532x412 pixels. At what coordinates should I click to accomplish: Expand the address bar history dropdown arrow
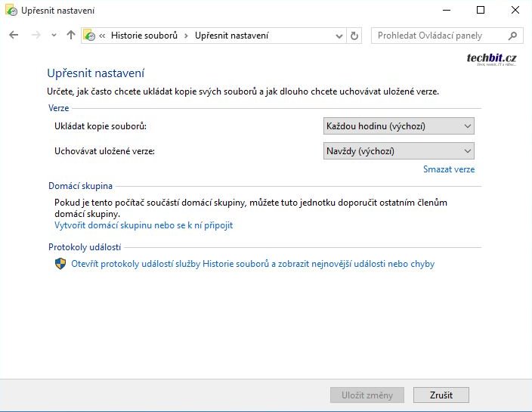click(x=339, y=36)
